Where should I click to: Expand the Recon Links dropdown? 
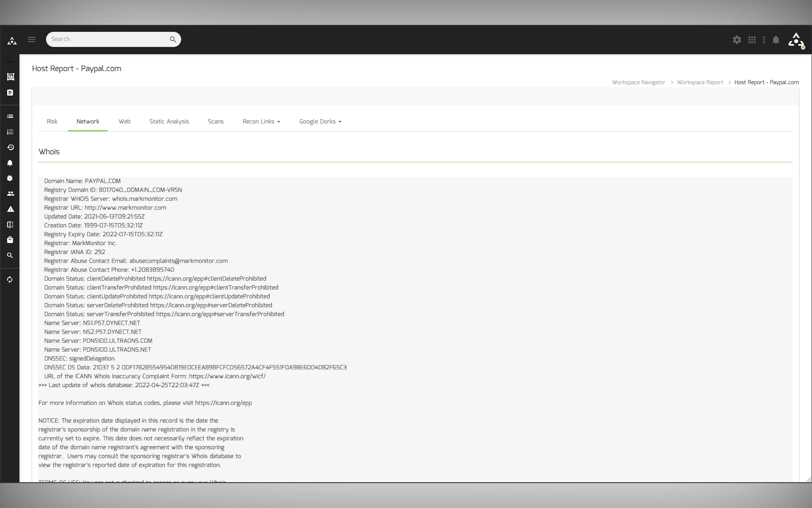point(261,121)
